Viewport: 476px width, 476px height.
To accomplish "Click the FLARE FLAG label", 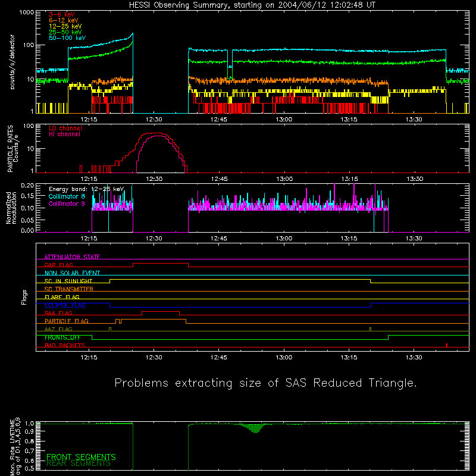I will [62, 297].
